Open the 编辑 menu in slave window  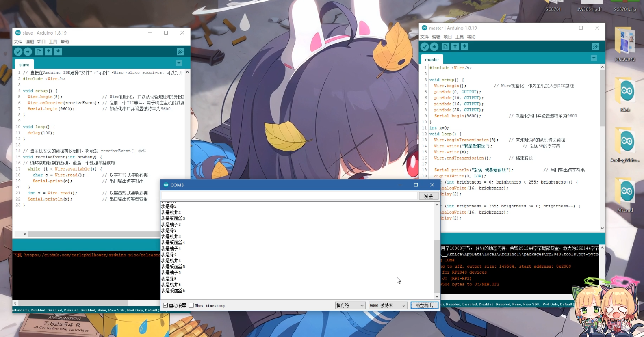tap(30, 42)
